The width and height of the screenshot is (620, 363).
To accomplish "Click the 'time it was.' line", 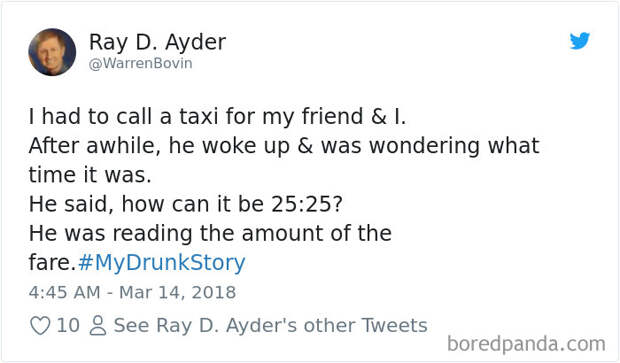I will (x=90, y=175).
